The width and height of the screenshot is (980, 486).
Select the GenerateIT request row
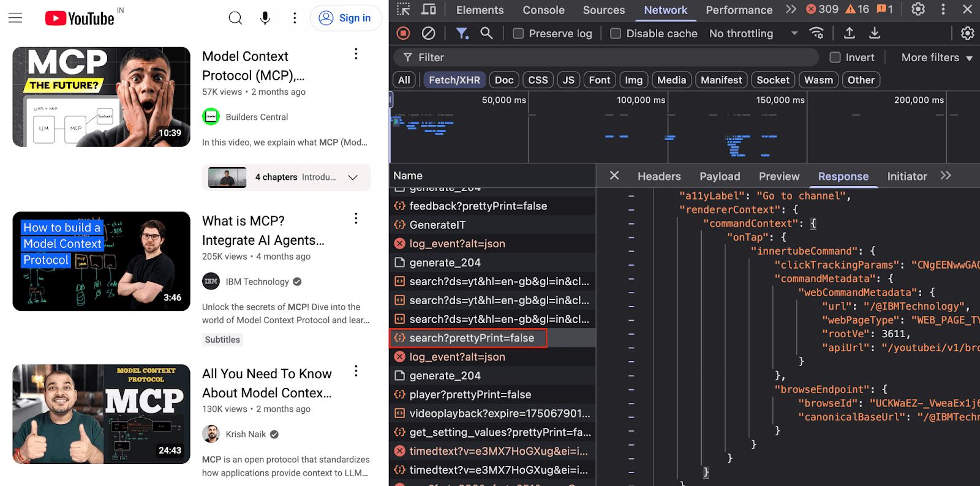(x=492, y=225)
